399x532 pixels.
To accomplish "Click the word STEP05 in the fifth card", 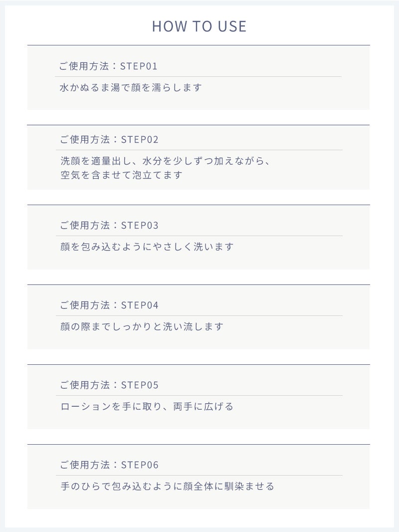I will point(140,385).
